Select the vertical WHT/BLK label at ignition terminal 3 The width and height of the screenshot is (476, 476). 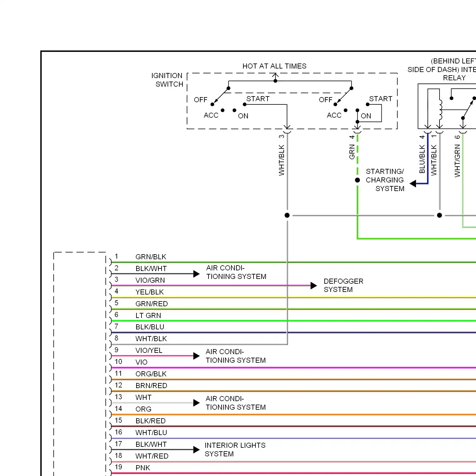pos(281,160)
